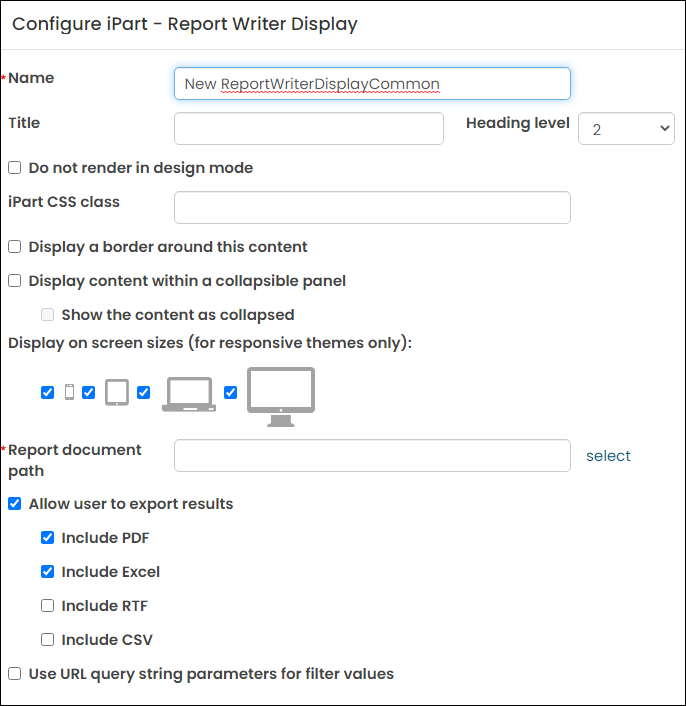Click the mobile phone screen size icon
This screenshot has height=706, width=686.
pyautogui.click(x=69, y=392)
